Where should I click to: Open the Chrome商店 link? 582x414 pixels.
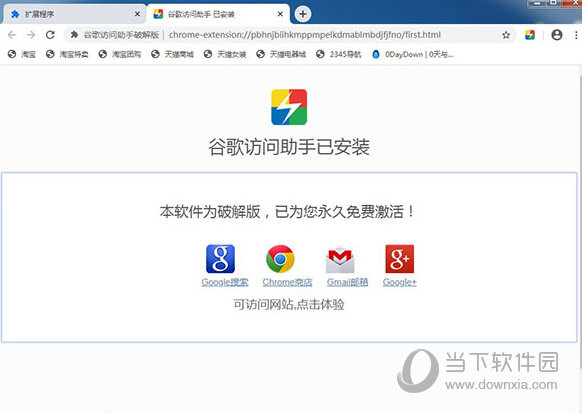coord(287,282)
